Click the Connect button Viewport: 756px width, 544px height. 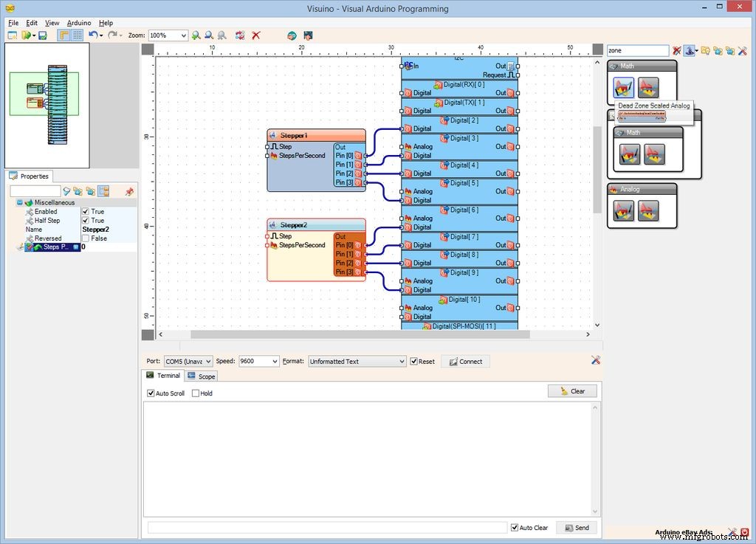point(465,361)
